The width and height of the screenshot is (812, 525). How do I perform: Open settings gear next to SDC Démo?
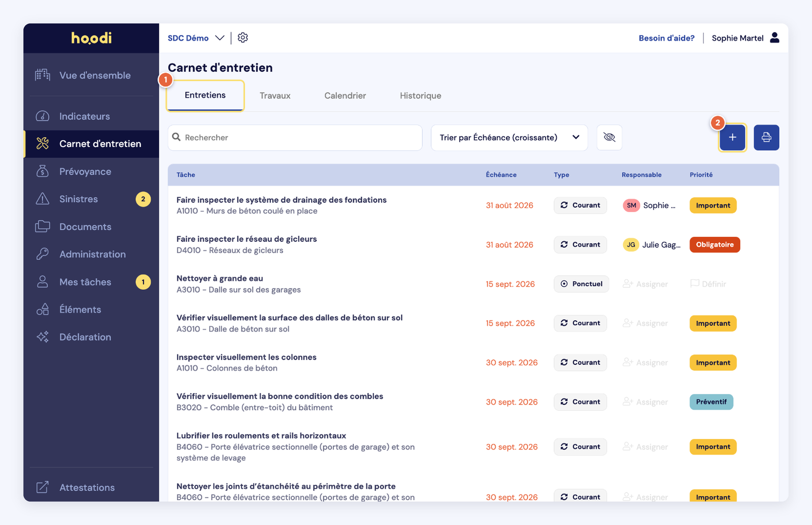[243, 38]
